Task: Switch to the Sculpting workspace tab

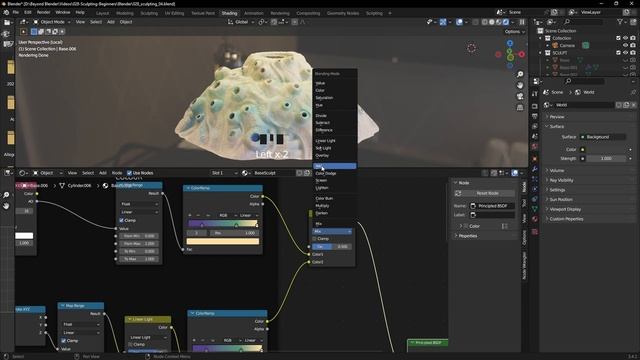Action: (x=149, y=13)
